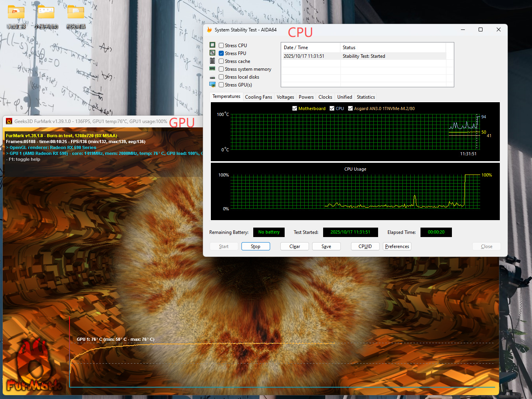The height and width of the screenshot is (399, 532).
Task: Click the Stop button in AIDA64
Action: 256,246
